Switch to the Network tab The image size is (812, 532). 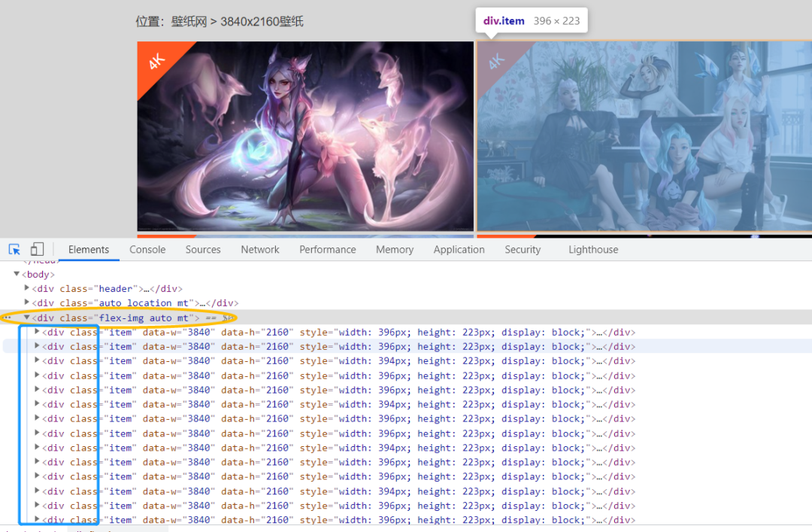(260, 249)
